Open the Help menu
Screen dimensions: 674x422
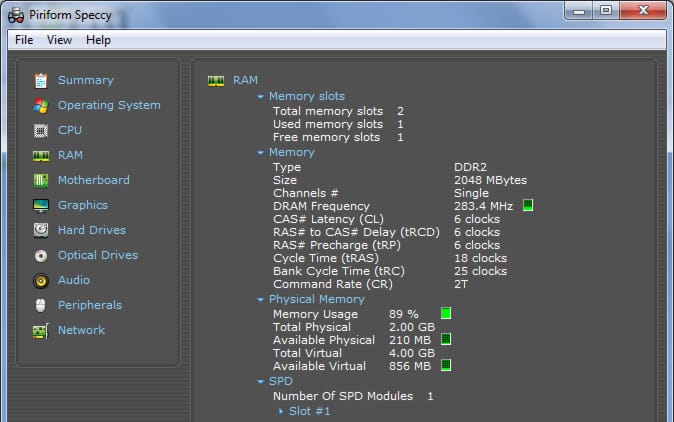click(98, 40)
